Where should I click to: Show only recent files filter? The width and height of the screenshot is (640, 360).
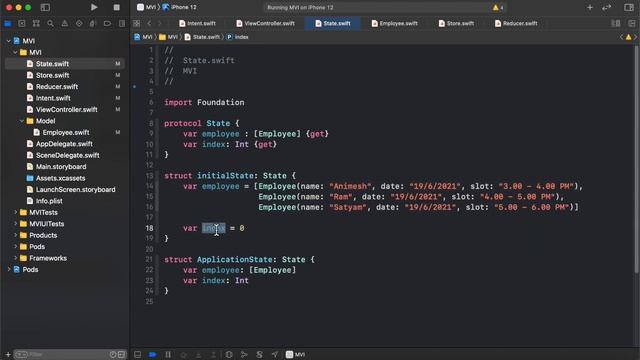click(x=113, y=354)
